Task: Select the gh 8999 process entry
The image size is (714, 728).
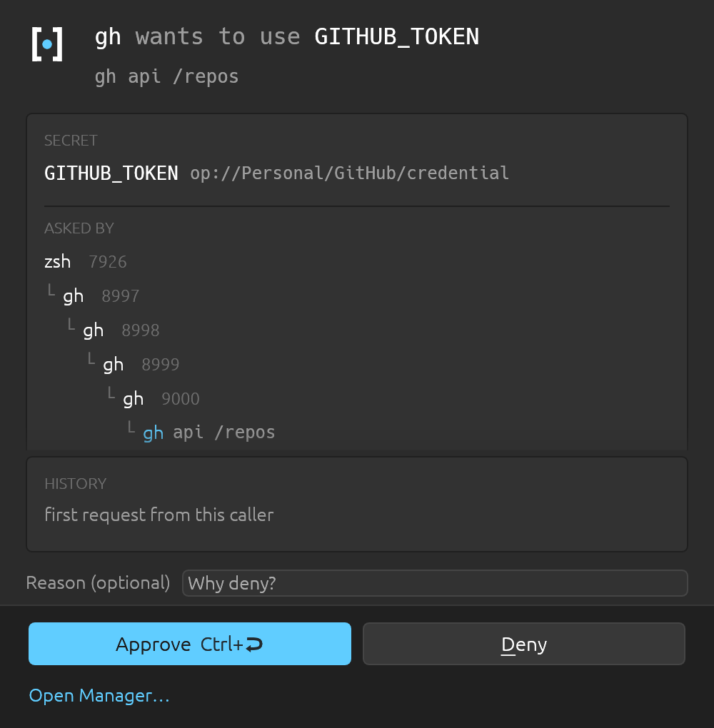Action: click(141, 365)
